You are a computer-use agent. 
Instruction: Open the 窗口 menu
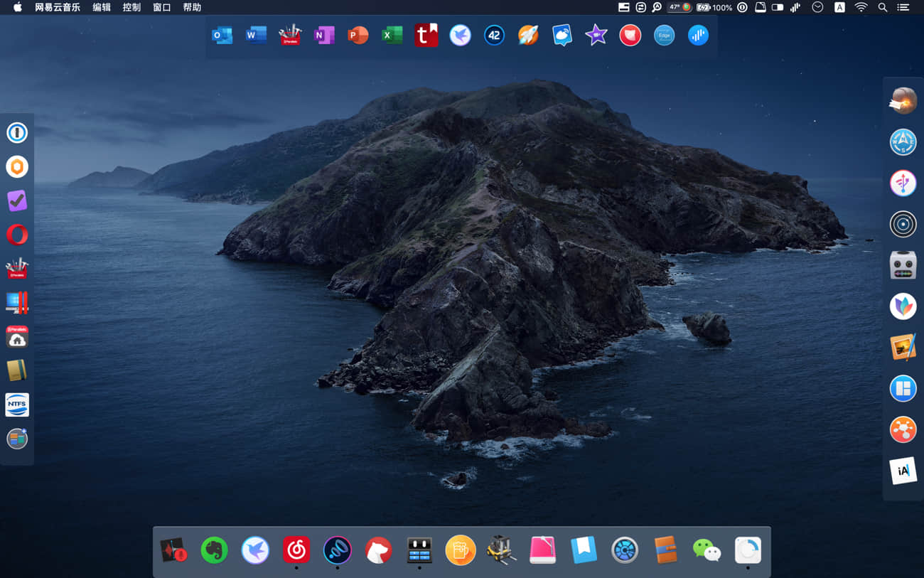pyautogui.click(x=162, y=7)
